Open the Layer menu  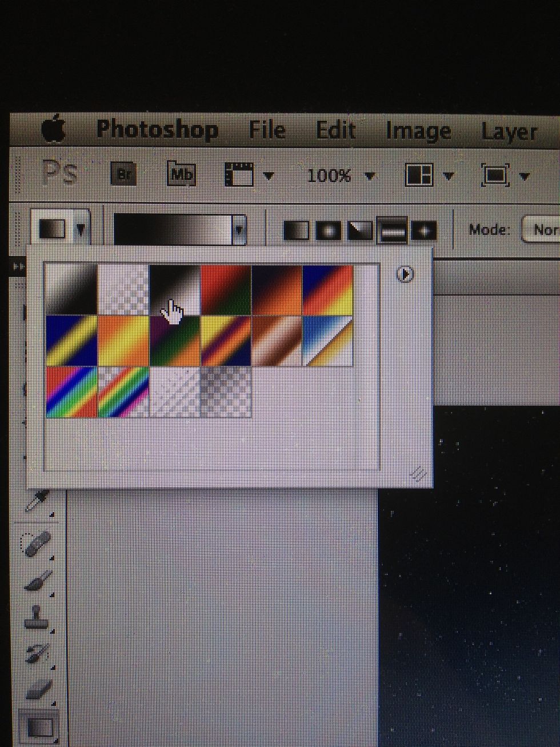pyautogui.click(x=509, y=133)
